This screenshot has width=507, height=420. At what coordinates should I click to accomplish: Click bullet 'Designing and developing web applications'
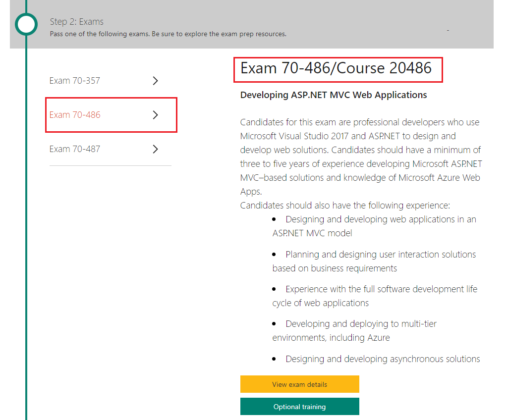coord(370,219)
